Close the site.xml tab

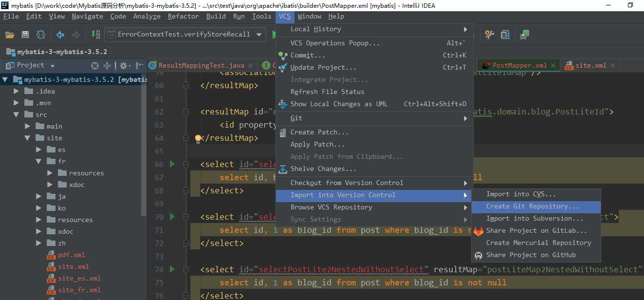pos(613,65)
